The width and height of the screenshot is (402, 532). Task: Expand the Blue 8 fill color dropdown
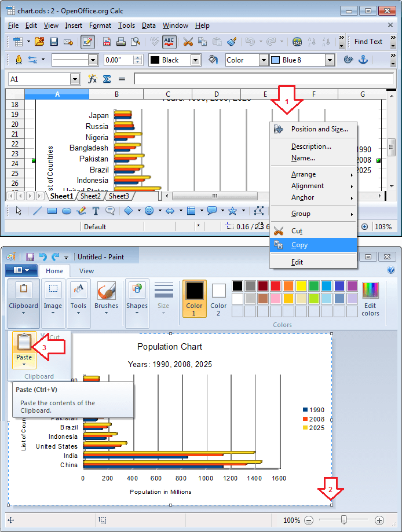(330, 60)
